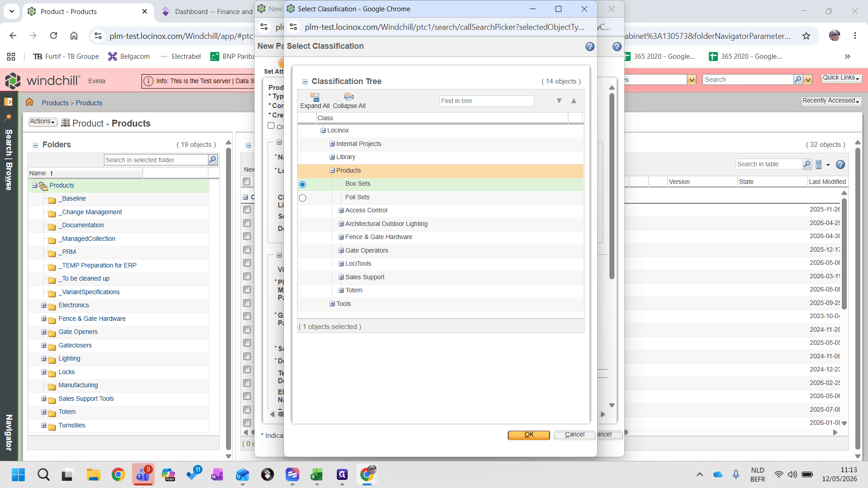
Task: Select the Foil Sets radio button
Action: (302, 198)
